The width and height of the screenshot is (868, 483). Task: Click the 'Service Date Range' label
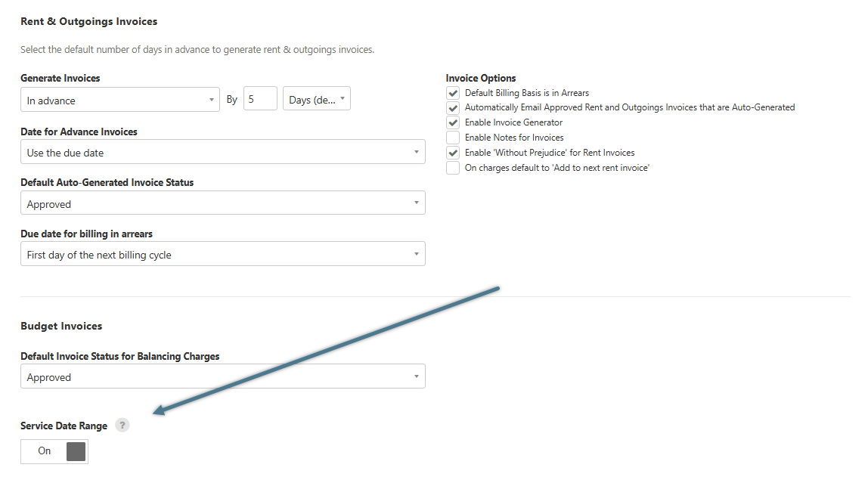pos(64,426)
